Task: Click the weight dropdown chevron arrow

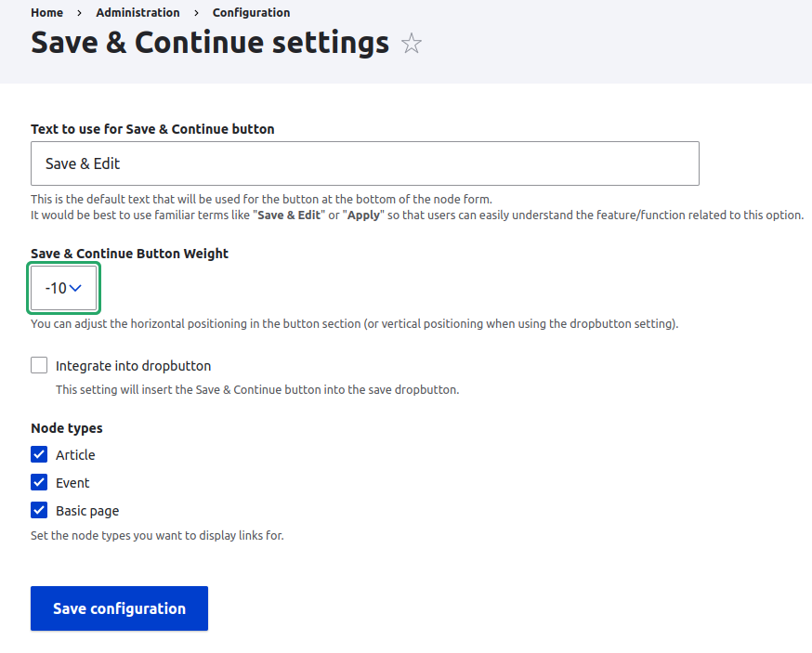Action: (76, 288)
